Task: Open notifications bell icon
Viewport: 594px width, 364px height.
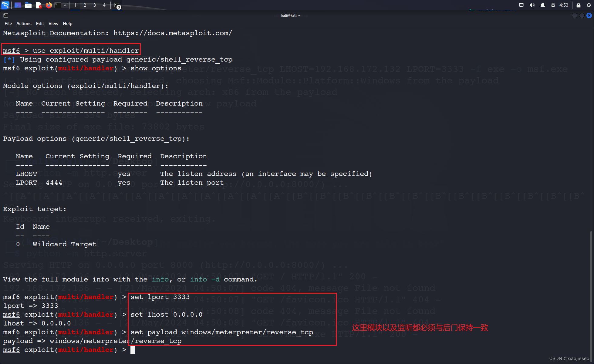Action: pyautogui.click(x=542, y=5)
